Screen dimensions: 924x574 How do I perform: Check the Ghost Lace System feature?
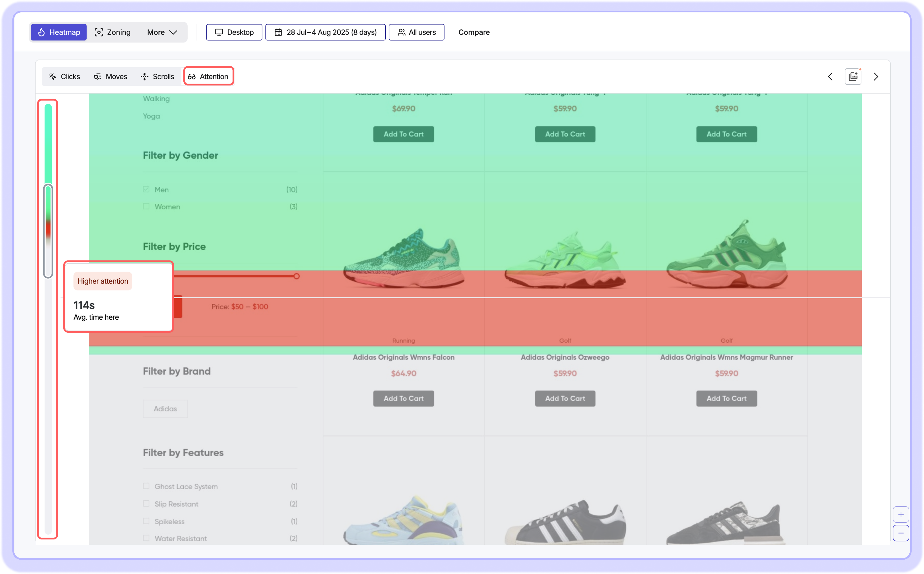click(x=146, y=486)
